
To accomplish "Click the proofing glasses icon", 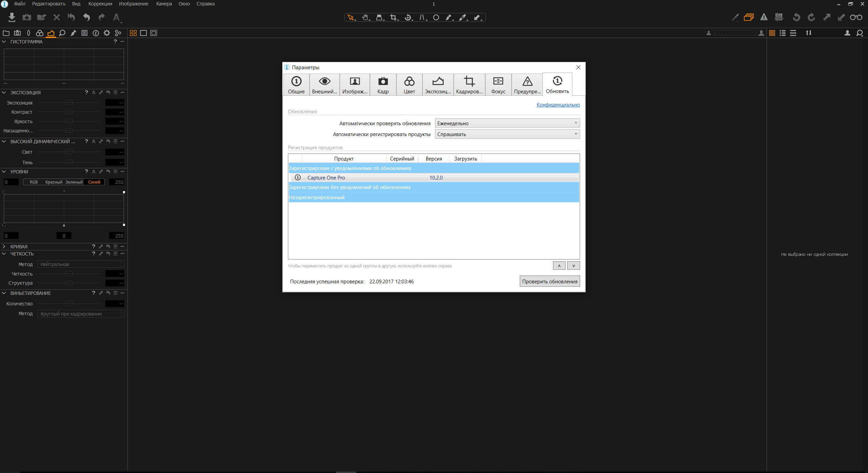I will pos(856,17).
